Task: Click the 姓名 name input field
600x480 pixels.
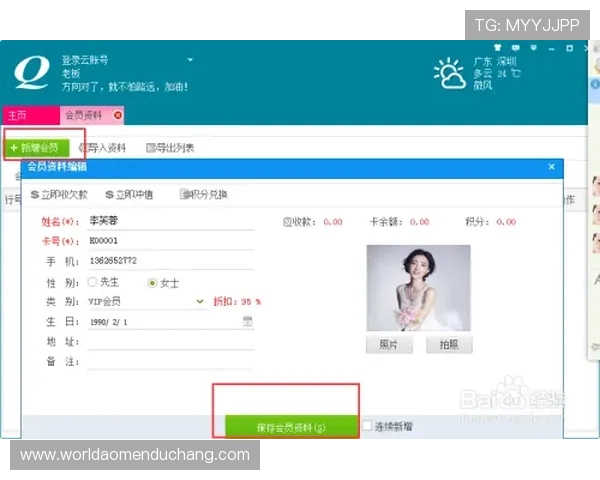Action: pos(170,221)
